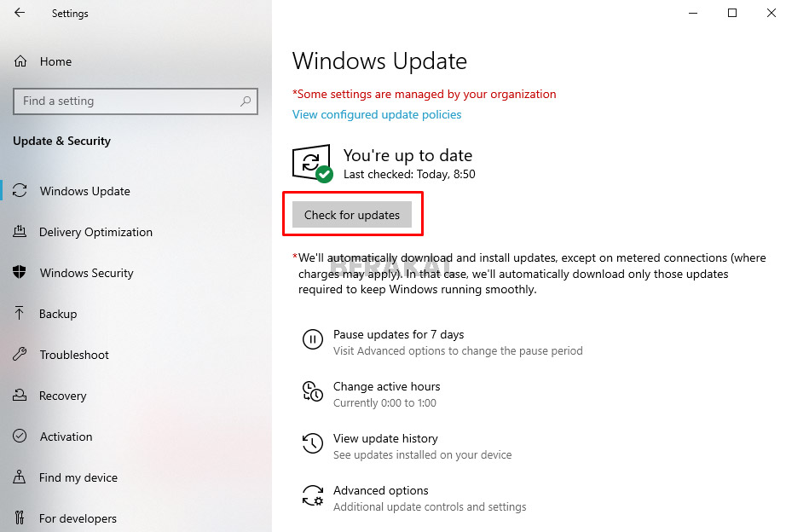Open View configured update policies link
Screen dimensions: 786x532
pos(377,114)
